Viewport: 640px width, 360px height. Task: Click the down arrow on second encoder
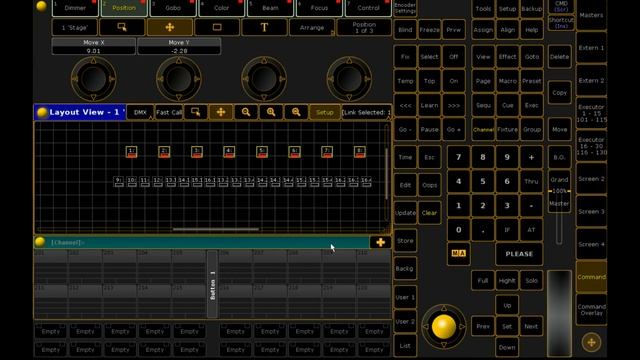coord(179,98)
